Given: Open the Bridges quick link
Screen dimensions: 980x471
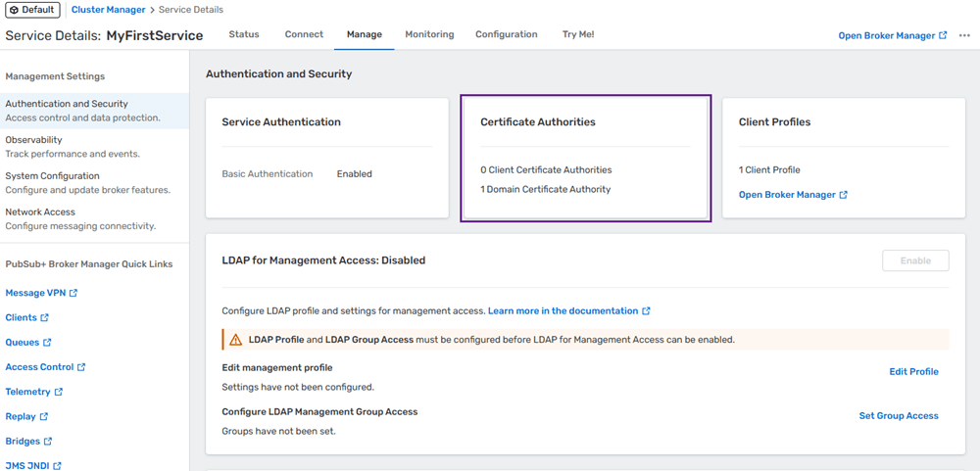Looking at the screenshot, I should 23,442.
